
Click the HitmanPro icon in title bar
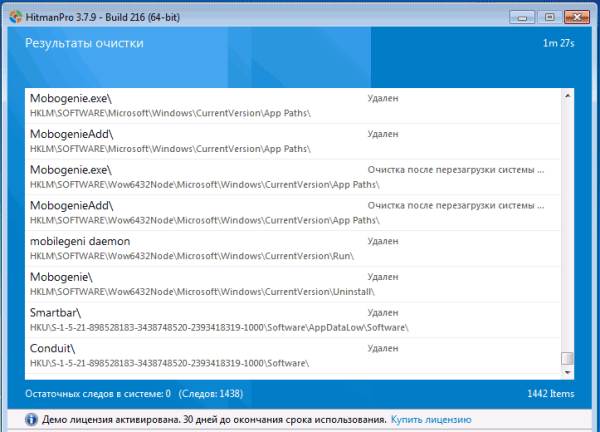[14, 17]
